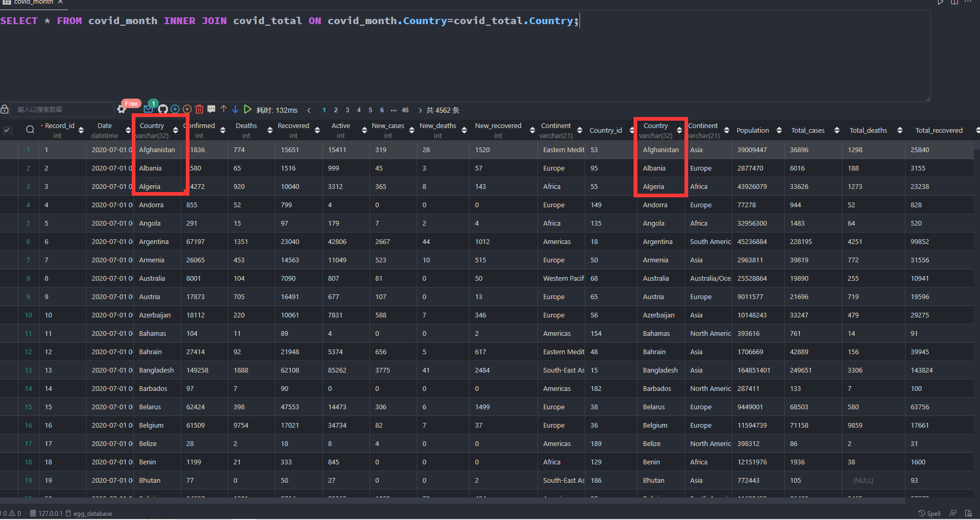This screenshot has height=520, width=980.
Task: Toggle sort arrows on Total_cases column
Action: tap(837, 130)
